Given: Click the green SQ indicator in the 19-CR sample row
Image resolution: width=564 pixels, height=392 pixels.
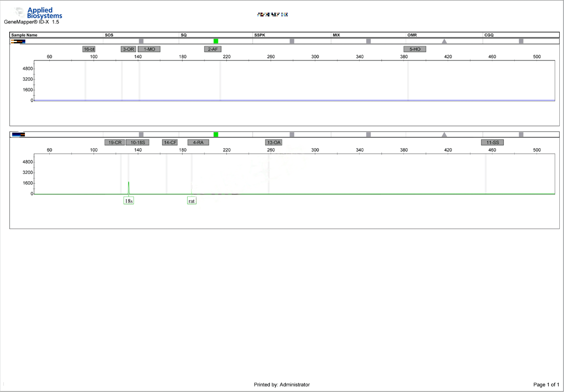Looking at the screenshot, I should point(216,135).
